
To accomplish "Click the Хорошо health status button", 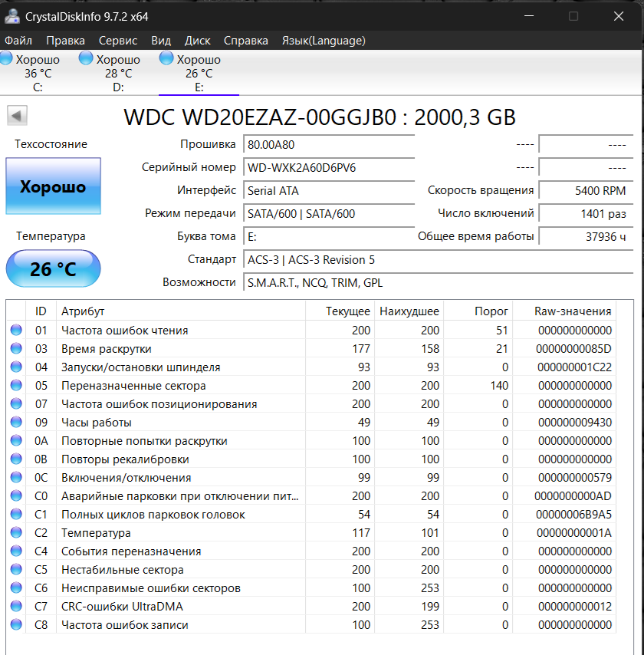I will pos(53,186).
